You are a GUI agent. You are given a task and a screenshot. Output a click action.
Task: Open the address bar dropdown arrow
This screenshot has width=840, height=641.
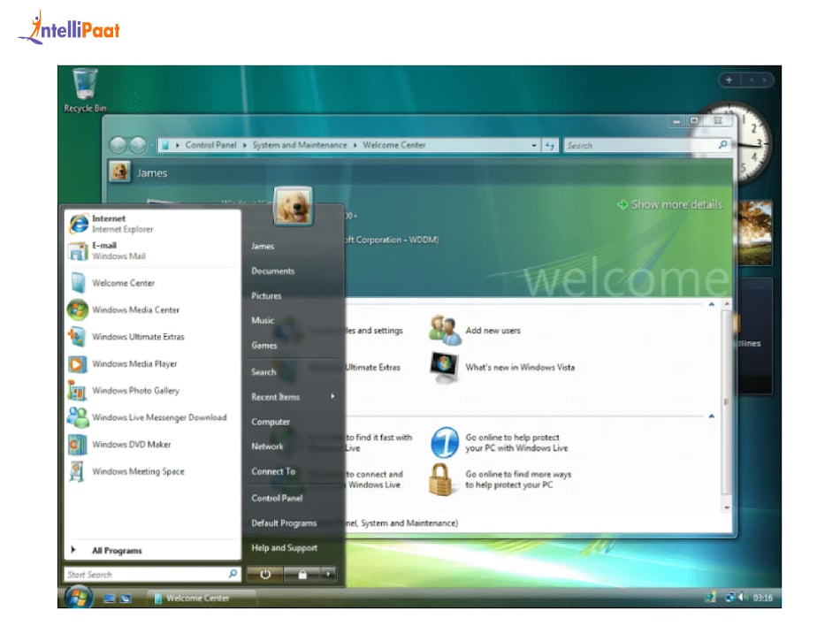point(533,145)
